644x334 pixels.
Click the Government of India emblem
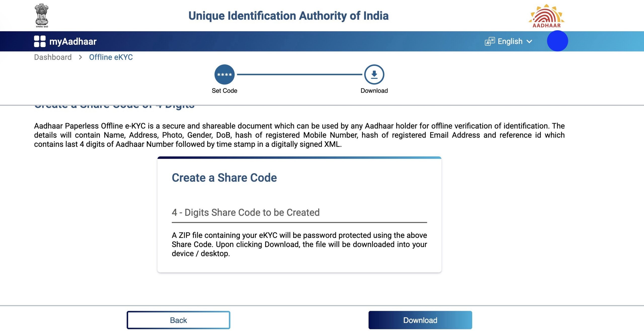(42, 15)
